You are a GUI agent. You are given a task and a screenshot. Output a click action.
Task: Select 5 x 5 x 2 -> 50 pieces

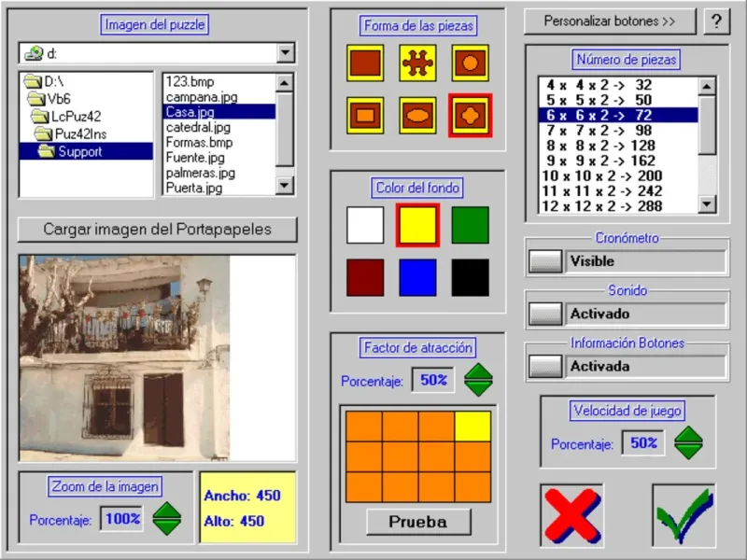tap(618, 100)
